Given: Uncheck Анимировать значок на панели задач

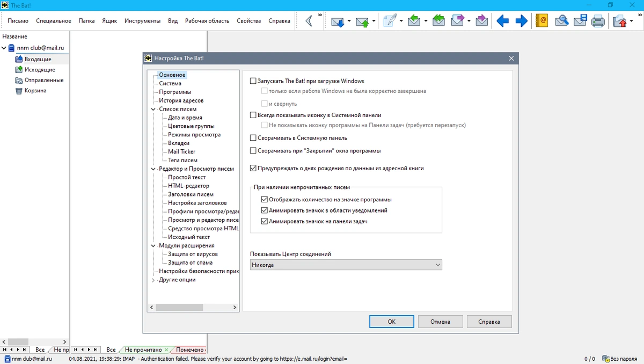Looking at the screenshot, I should click(x=264, y=221).
